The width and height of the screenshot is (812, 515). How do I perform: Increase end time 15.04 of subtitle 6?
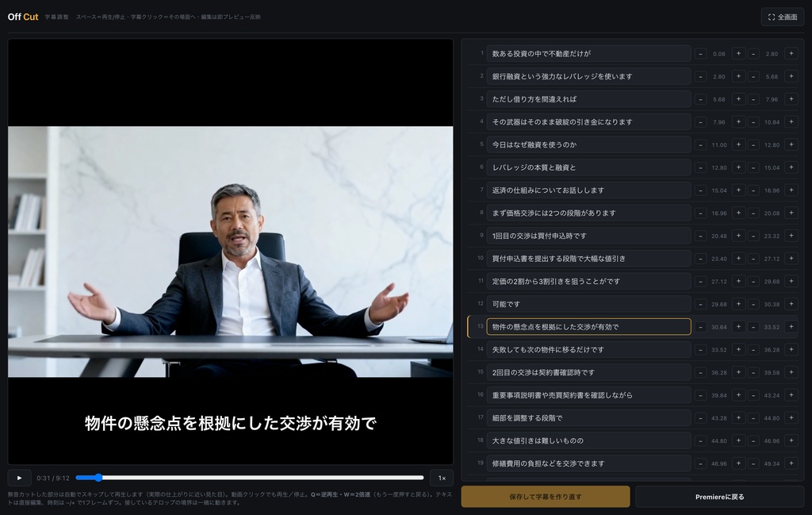point(791,167)
